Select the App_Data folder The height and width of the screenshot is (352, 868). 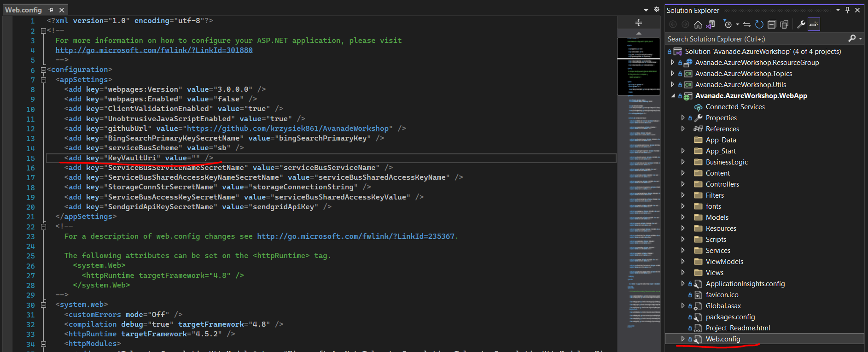click(x=721, y=140)
